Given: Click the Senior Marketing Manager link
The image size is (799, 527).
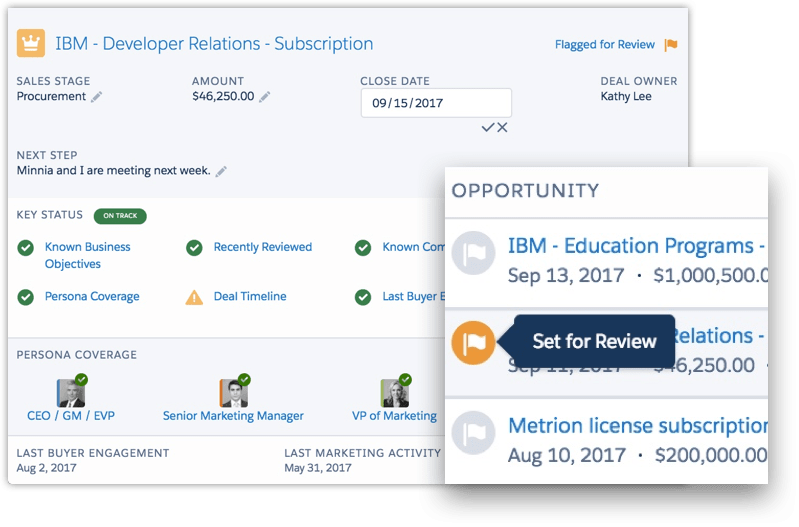Looking at the screenshot, I should click(x=233, y=416).
